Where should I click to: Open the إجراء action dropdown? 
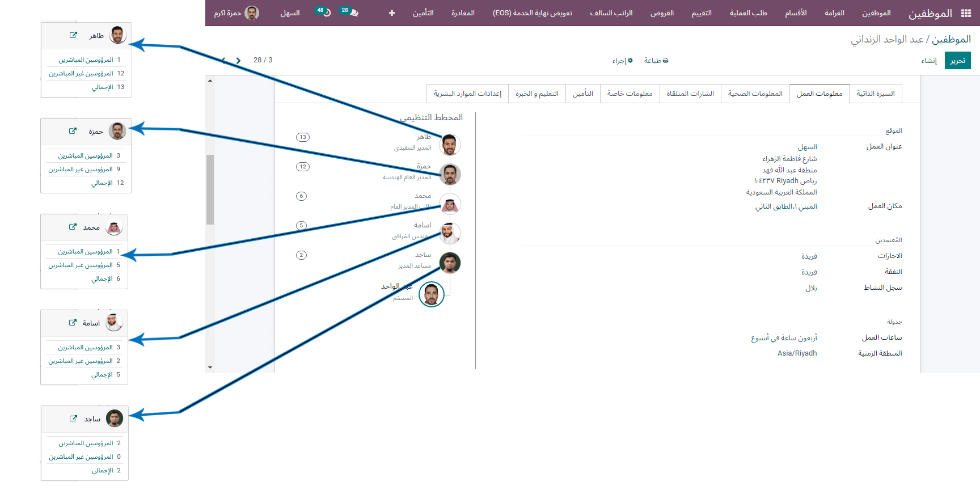[622, 61]
